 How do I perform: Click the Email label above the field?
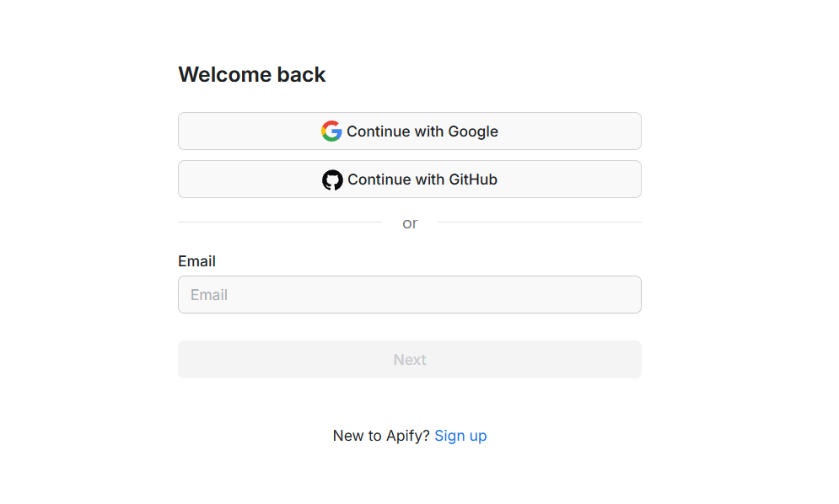pos(196,261)
